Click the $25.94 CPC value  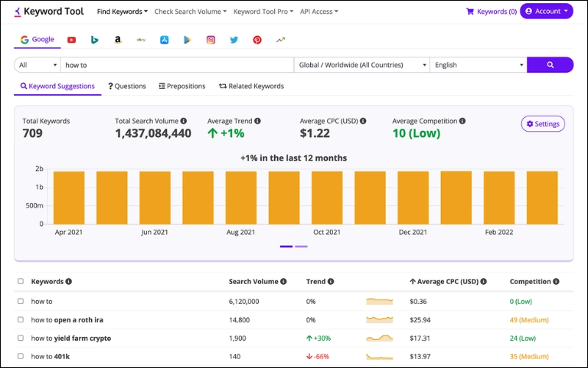click(x=420, y=320)
